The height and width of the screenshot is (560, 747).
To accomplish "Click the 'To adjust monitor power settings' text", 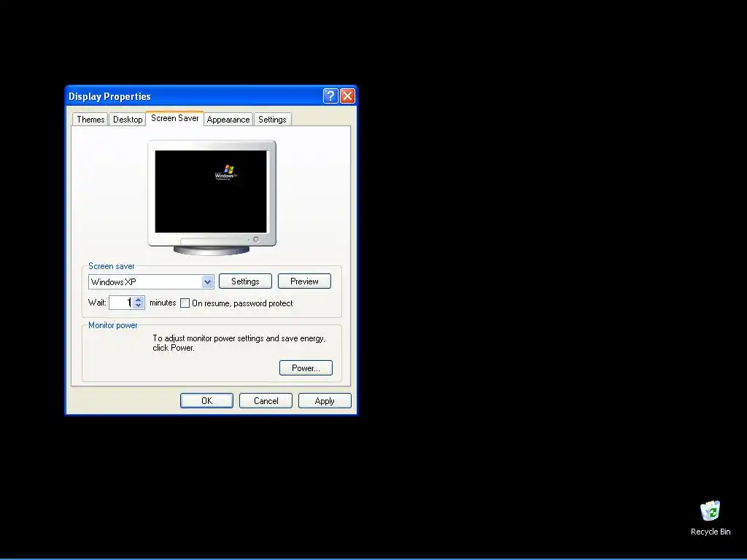I will click(239, 343).
